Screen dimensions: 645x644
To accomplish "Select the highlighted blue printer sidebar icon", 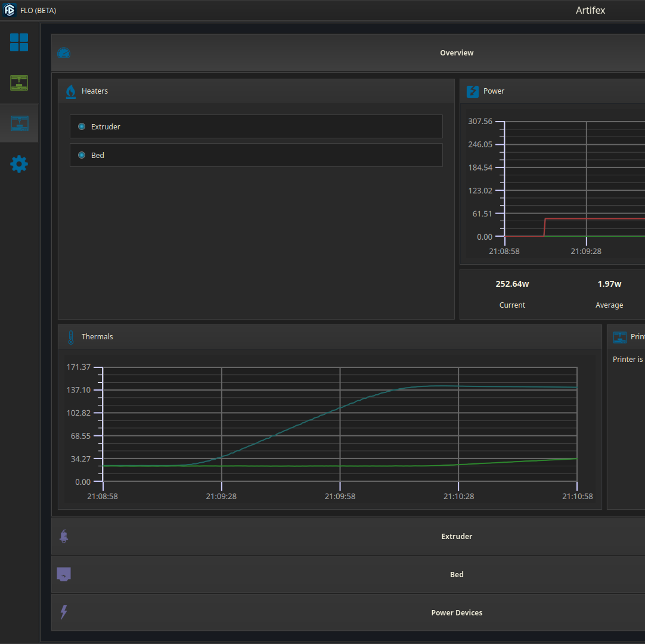I will click(19, 123).
